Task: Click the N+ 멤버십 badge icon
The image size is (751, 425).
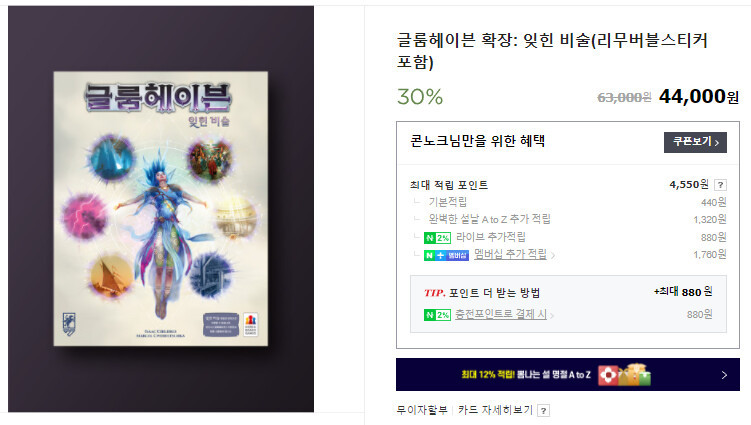Action: click(x=446, y=255)
